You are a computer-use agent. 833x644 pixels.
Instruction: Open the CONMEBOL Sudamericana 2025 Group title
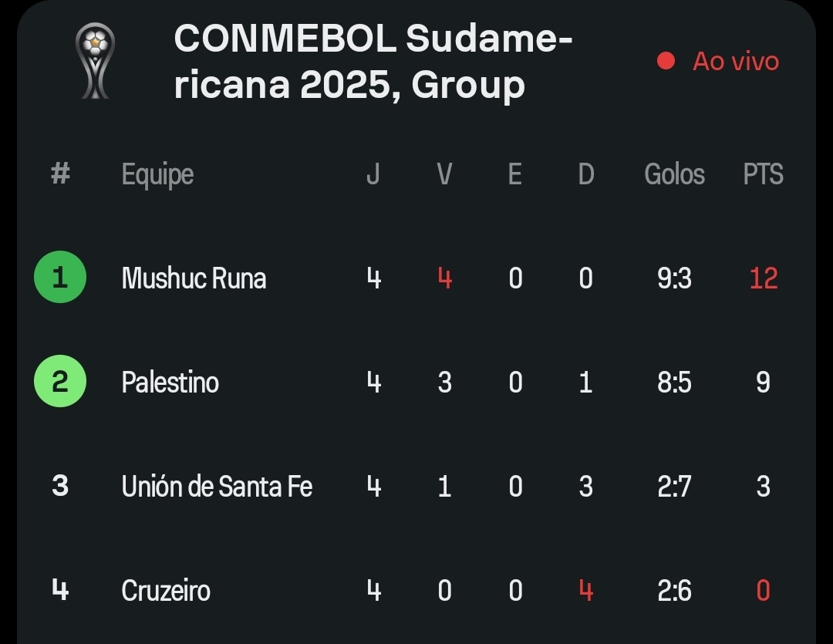pyautogui.click(x=373, y=61)
